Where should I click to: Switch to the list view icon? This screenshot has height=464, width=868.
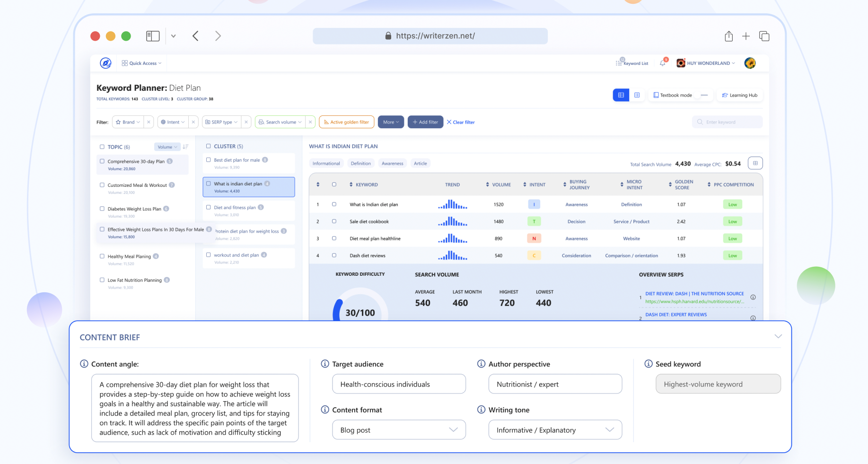pyautogui.click(x=637, y=95)
